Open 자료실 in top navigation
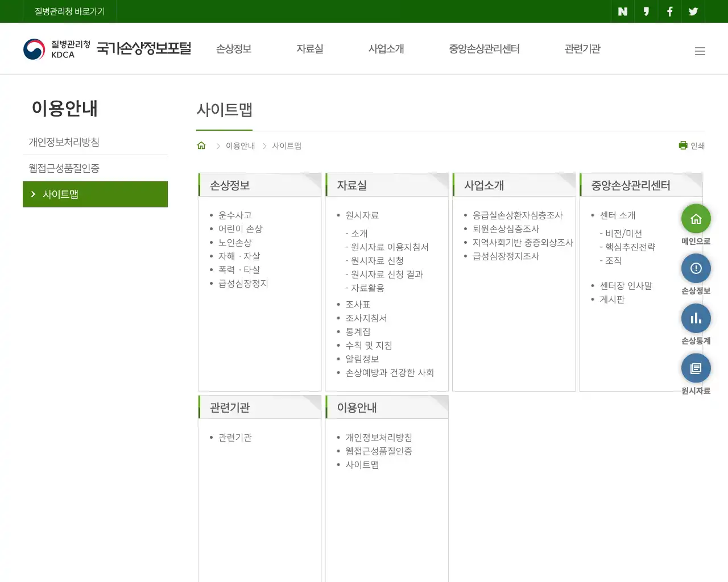The image size is (728, 582). [310, 49]
